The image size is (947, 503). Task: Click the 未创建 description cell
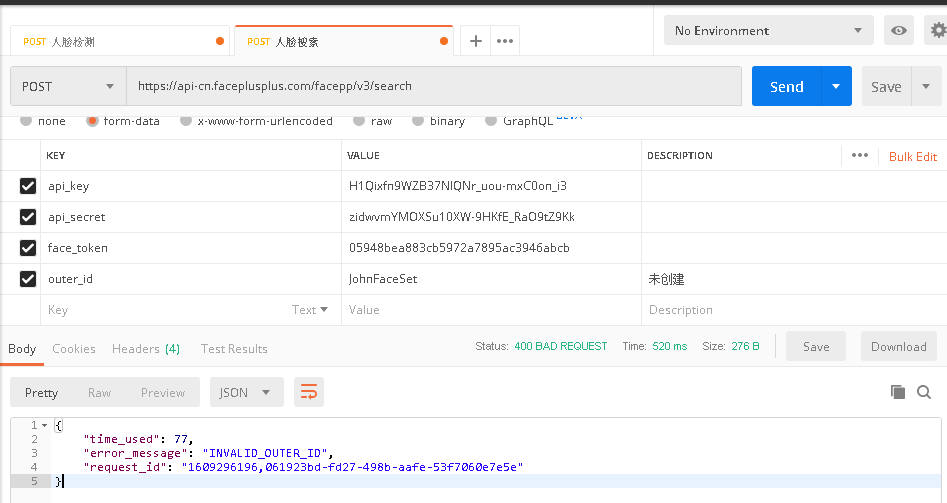[794, 278]
